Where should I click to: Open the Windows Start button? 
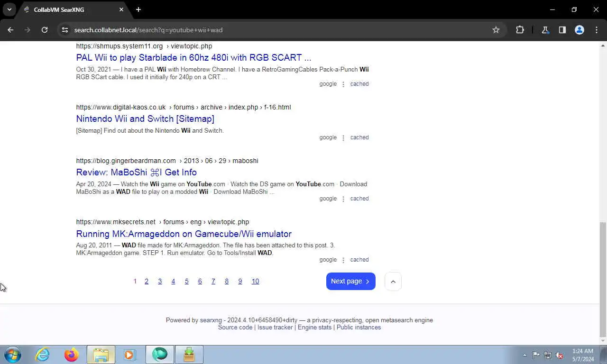click(x=13, y=355)
